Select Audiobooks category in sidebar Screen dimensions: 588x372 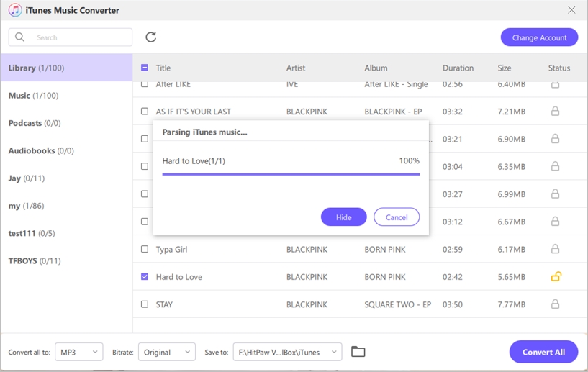point(66,150)
